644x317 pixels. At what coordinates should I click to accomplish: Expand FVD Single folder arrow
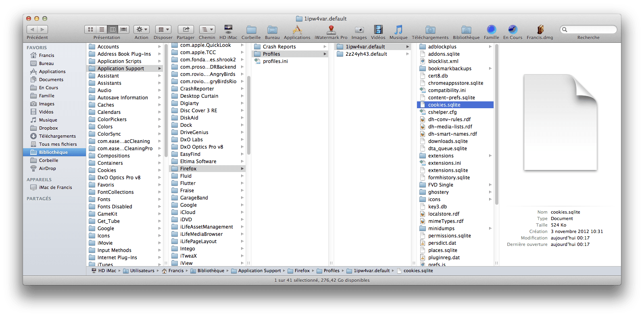pyautogui.click(x=490, y=185)
